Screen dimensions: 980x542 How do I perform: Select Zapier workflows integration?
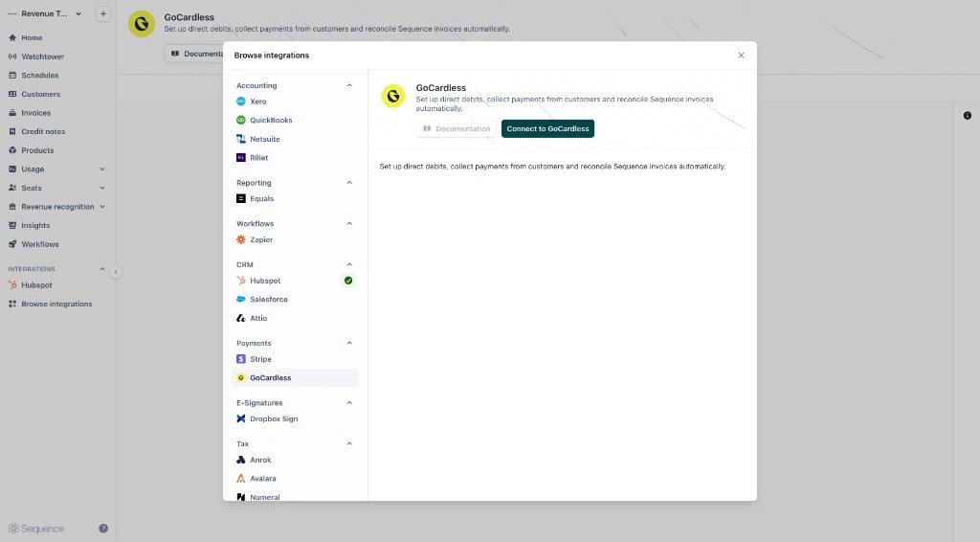295,239
